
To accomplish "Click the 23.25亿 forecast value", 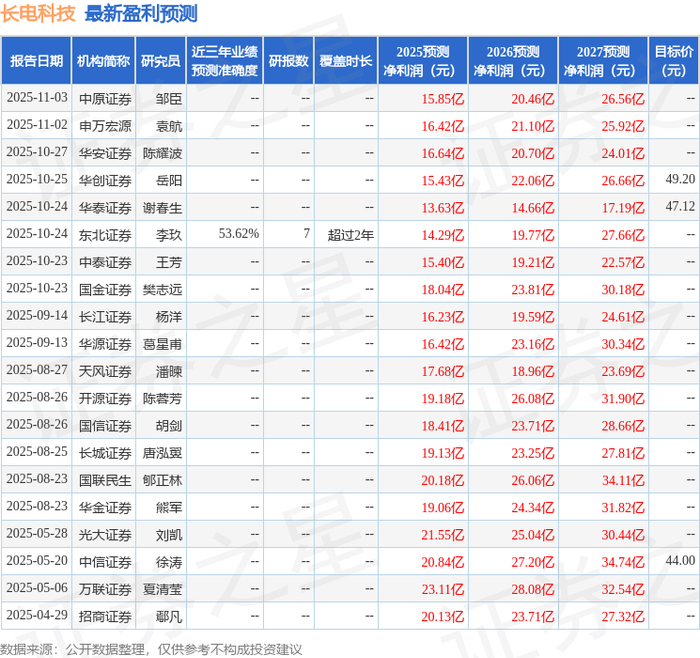I will (x=533, y=453).
